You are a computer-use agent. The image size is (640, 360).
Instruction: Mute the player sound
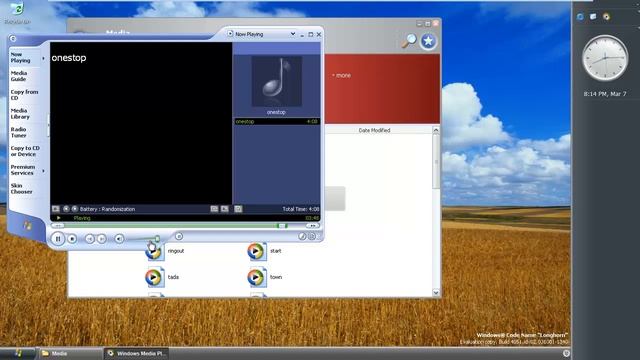tap(119, 239)
